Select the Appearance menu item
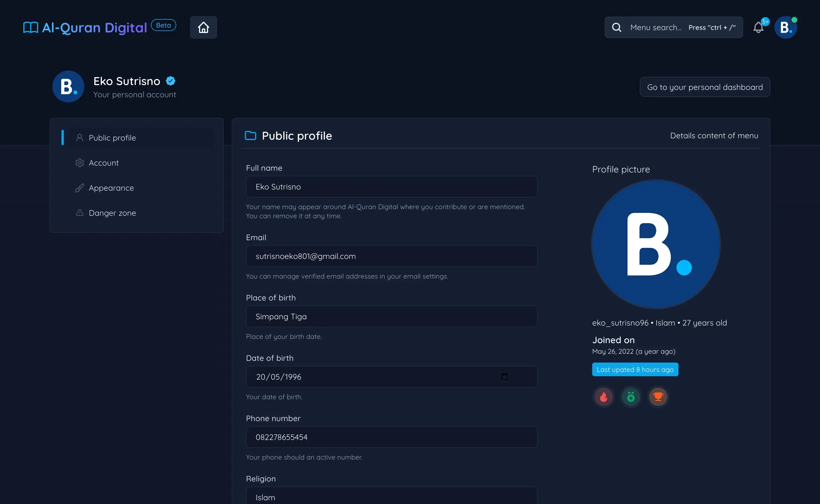 (x=111, y=187)
